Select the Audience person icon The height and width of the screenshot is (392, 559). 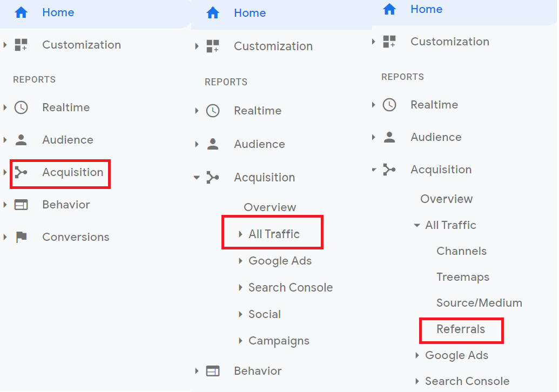point(21,139)
